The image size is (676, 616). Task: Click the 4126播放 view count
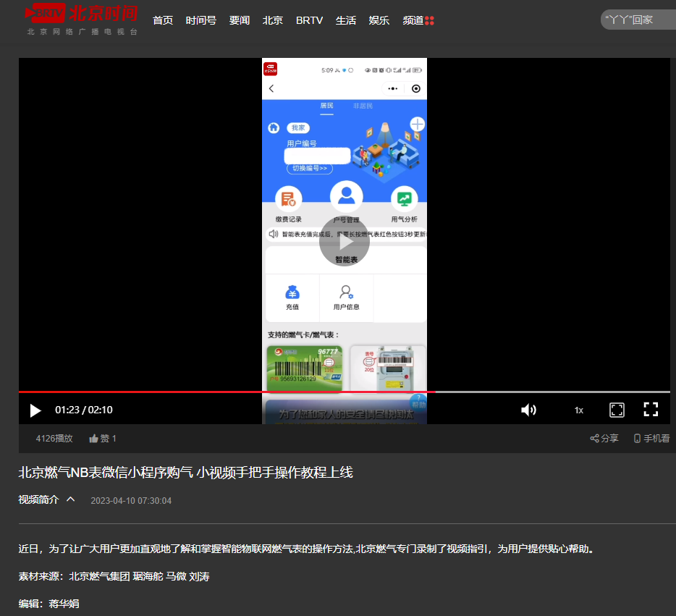54,439
